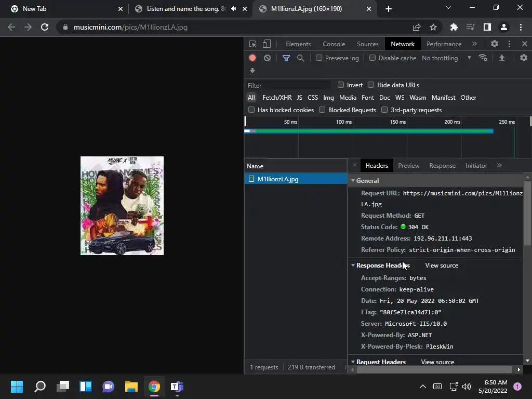Screen dimensions: 532x399
Task: Open Network panel settings gear
Action: pos(524,58)
